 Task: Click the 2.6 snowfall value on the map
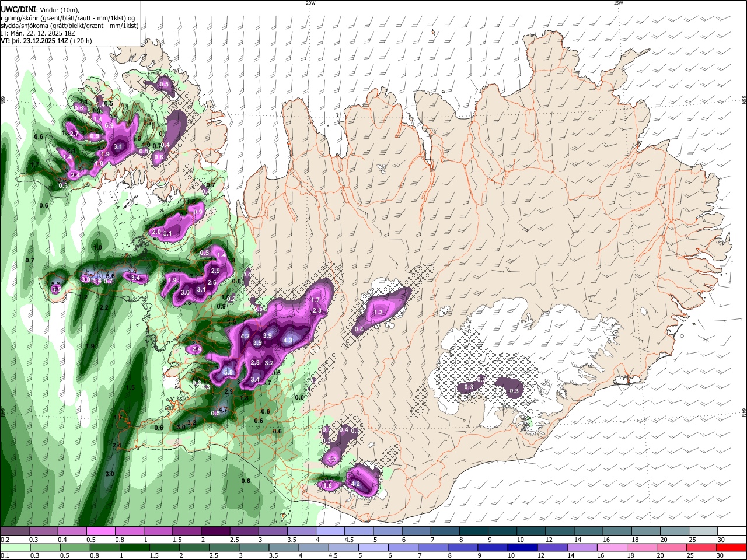pos(212,282)
